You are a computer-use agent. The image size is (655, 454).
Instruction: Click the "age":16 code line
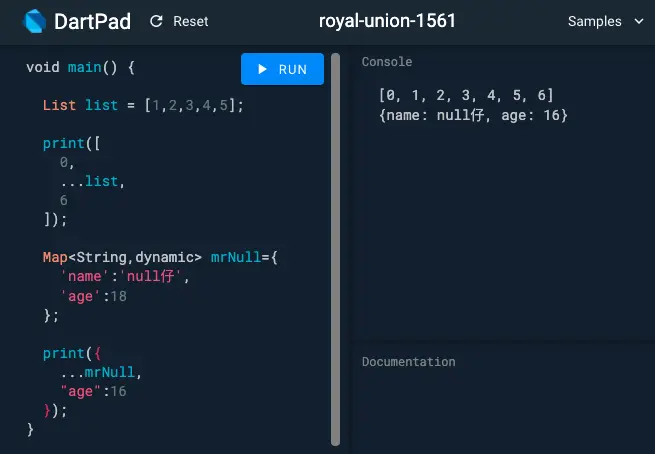pos(93,391)
